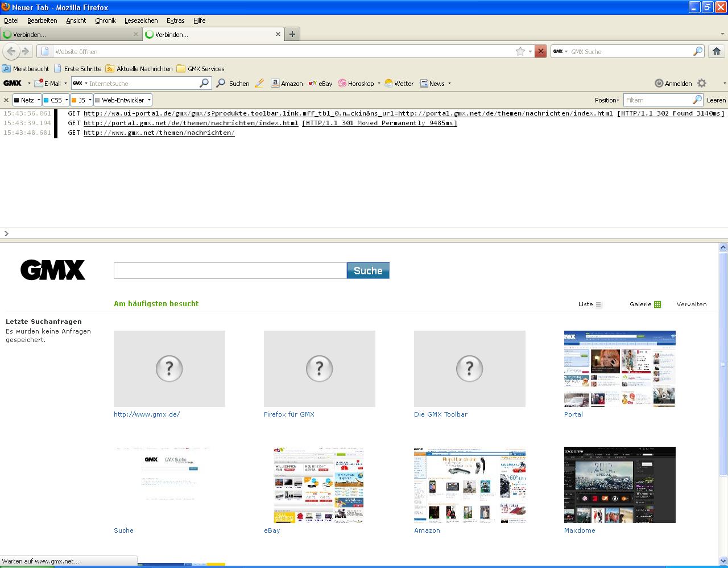This screenshot has width=728, height=568.
Task: Open Meistbesucht bookmarks folder
Action: [26, 69]
